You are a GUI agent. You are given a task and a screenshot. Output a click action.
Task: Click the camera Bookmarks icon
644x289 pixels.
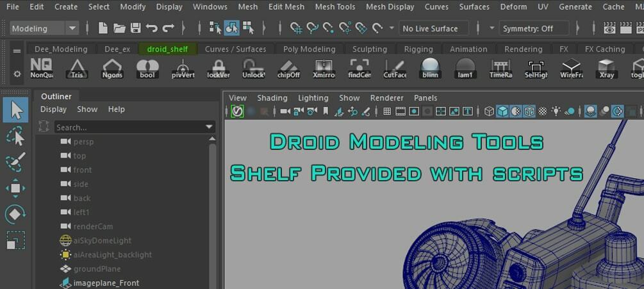tap(326, 111)
